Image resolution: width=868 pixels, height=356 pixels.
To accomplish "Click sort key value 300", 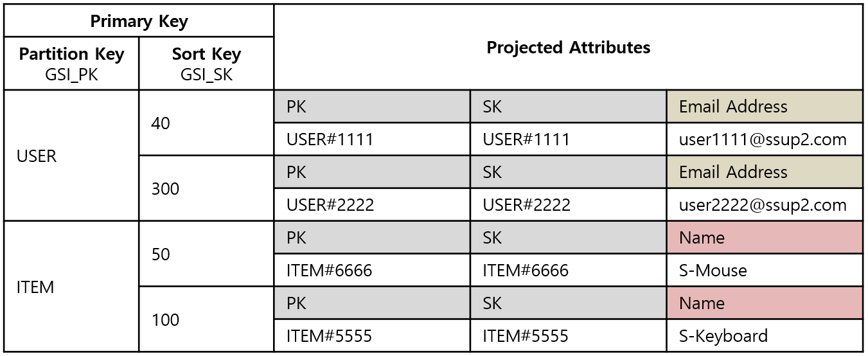I will pyautogui.click(x=206, y=188).
